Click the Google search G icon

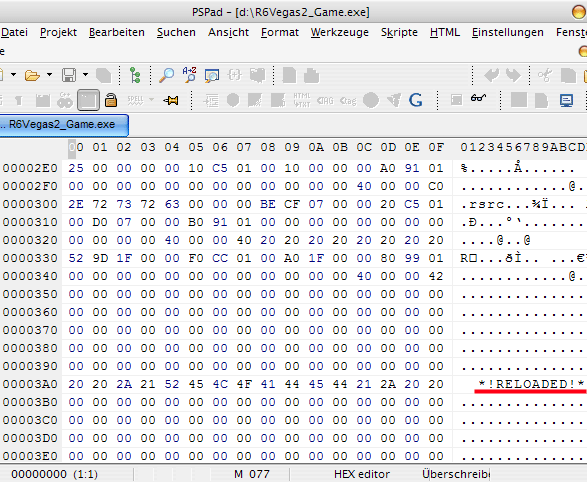[x=416, y=100]
